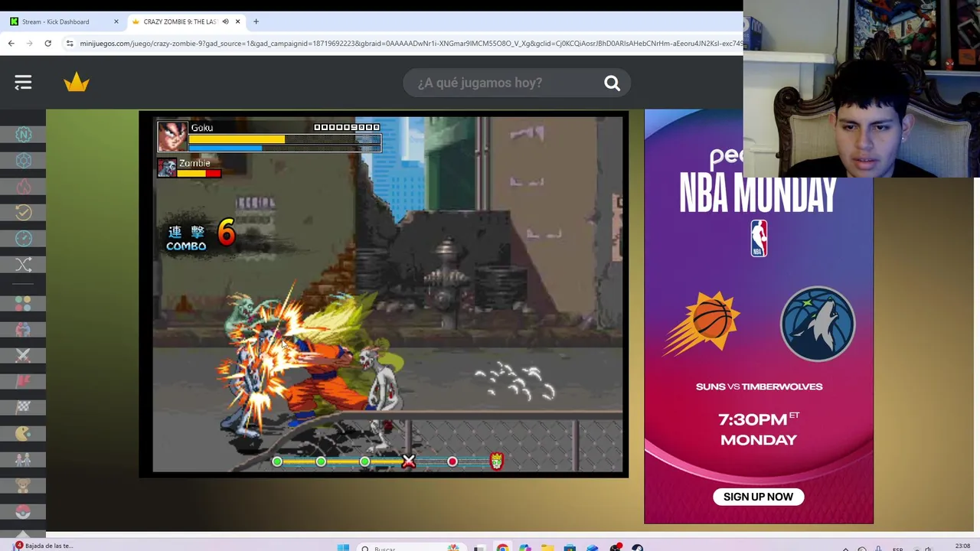The width and height of the screenshot is (980, 551).
Task: Click the taskbar Buscar search box
Action: 412,548
